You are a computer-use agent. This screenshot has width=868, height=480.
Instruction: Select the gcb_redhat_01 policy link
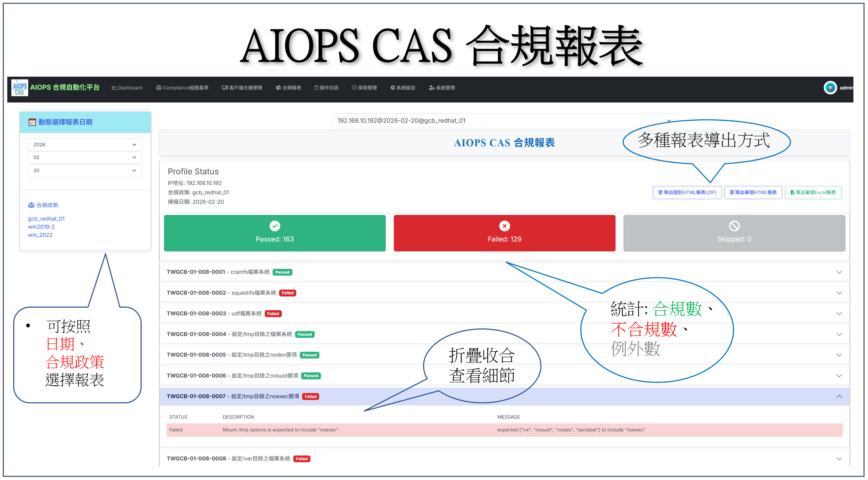(x=46, y=219)
